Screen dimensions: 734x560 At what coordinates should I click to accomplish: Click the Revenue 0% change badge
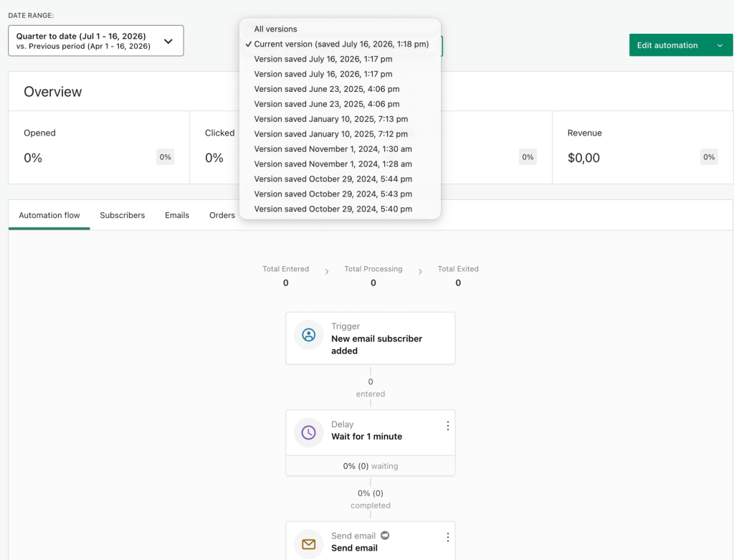(709, 157)
